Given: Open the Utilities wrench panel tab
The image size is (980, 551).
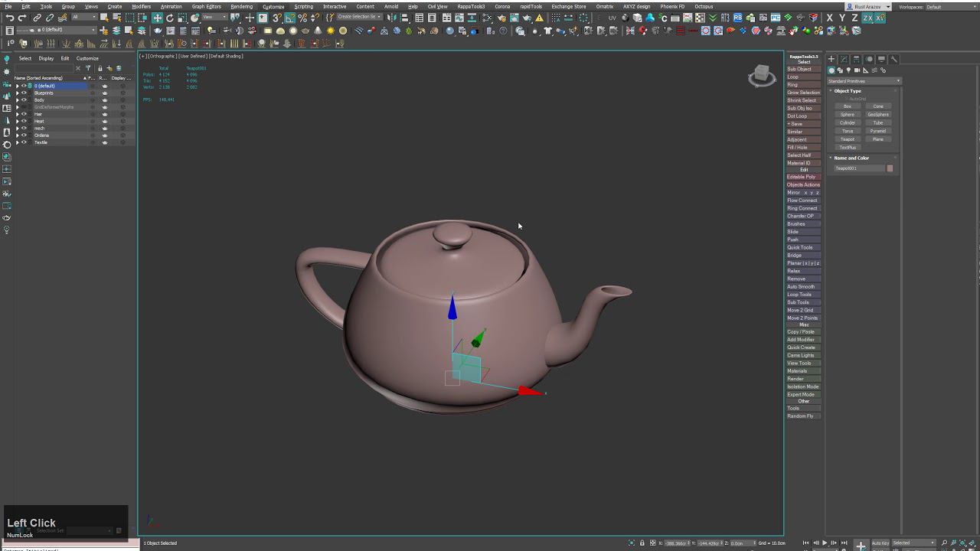Looking at the screenshot, I should 893,59.
